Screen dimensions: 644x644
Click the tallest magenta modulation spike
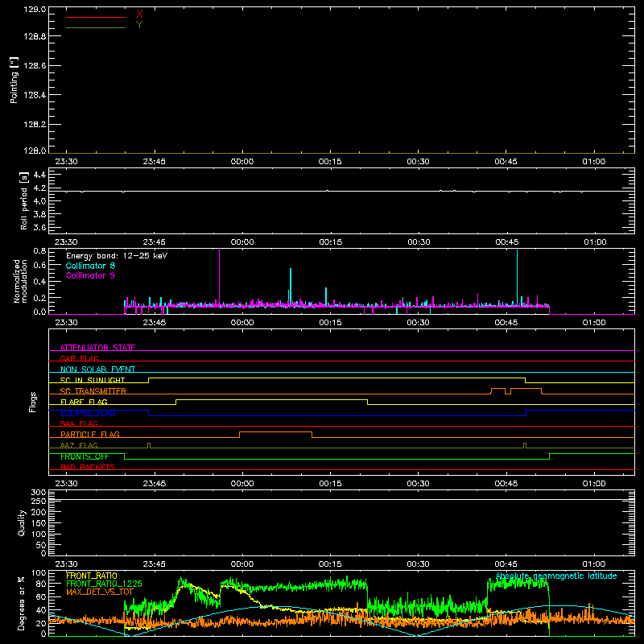(219, 276)
